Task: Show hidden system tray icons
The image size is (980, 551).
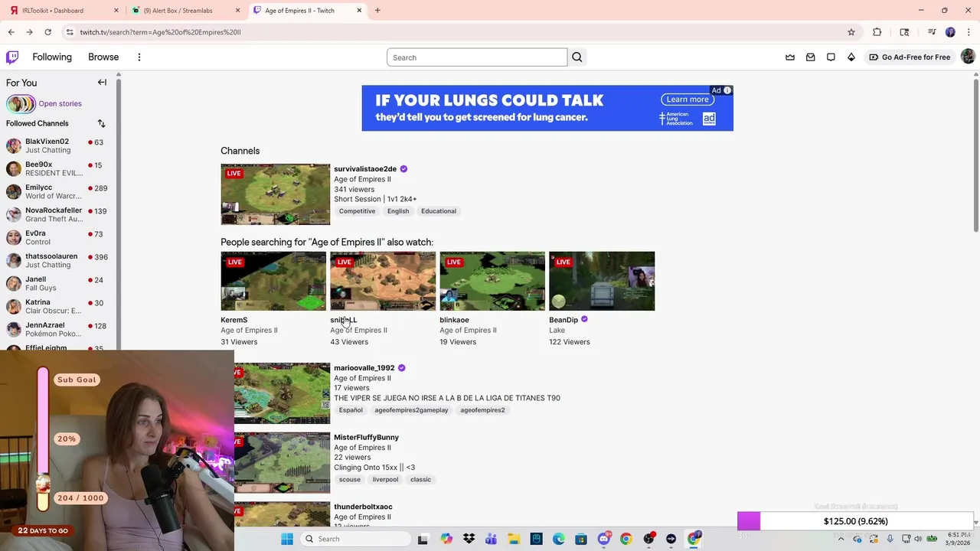Action: click(x=841, y=539)
